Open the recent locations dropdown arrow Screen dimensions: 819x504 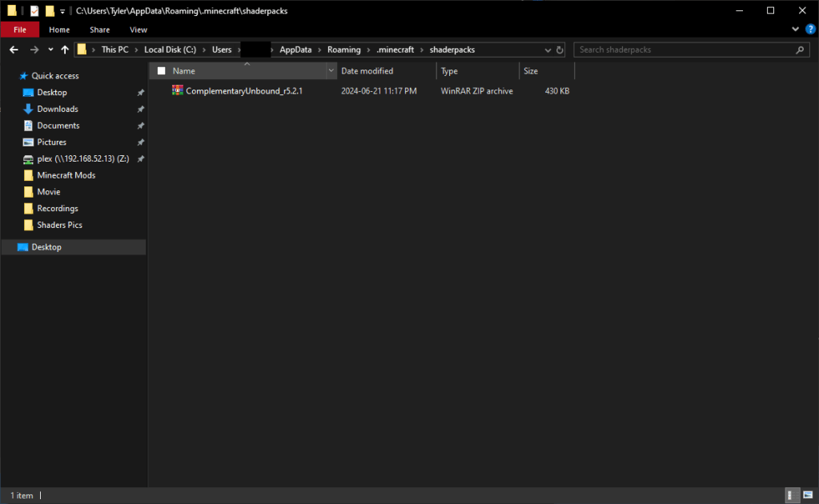(x=50, y=50)
